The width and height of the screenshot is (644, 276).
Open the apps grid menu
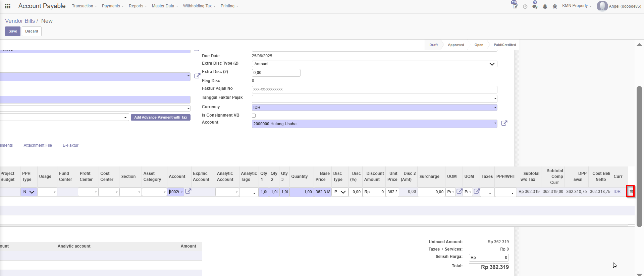click(7, 6)
